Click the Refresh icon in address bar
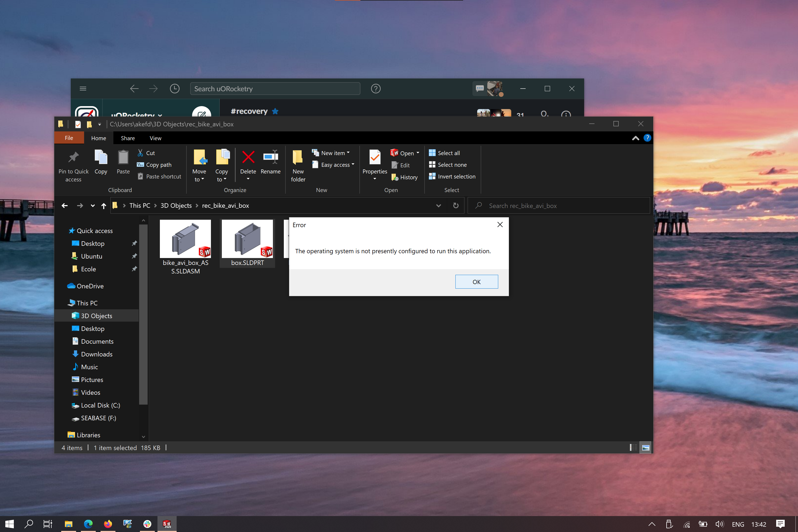Image resolution: width=798 pixels, height=532 pixels. point(456,206)
